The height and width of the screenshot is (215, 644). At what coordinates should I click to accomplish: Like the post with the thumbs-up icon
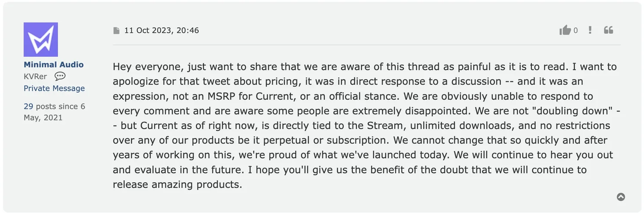[x=565, y=30]
